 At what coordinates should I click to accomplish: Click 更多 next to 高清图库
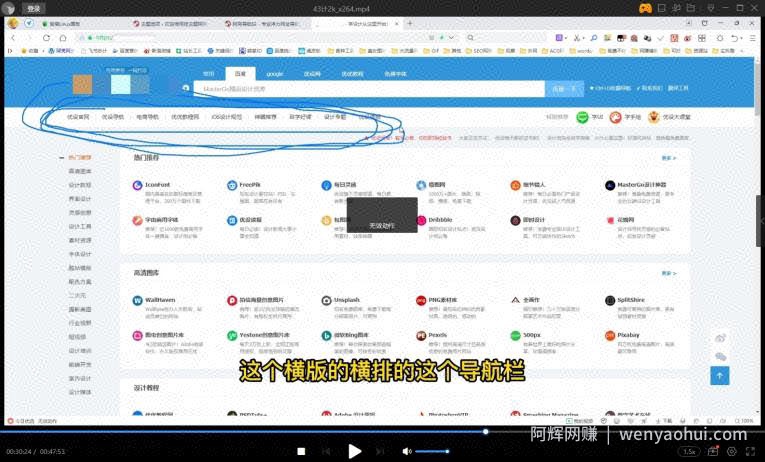[669, 273]
